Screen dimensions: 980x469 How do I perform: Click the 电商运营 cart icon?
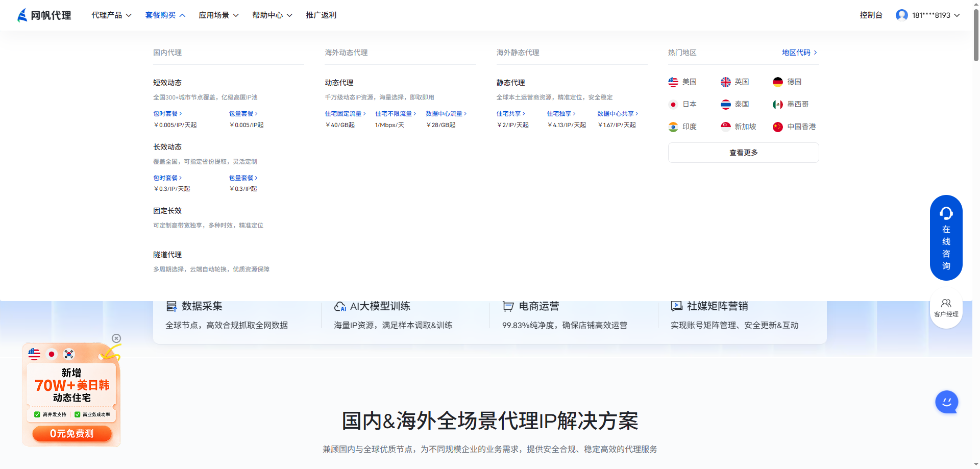[x=508, y=306]
